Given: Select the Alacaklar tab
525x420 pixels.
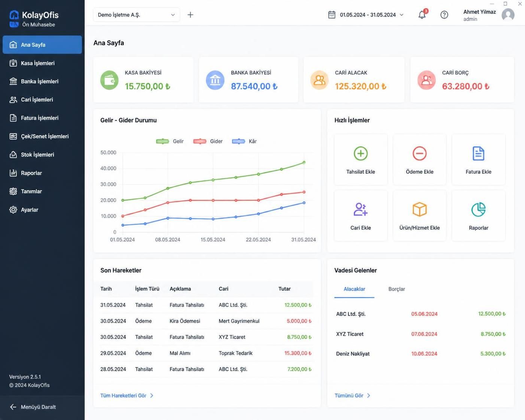Looking at the screenshot, I should point(354,289).
